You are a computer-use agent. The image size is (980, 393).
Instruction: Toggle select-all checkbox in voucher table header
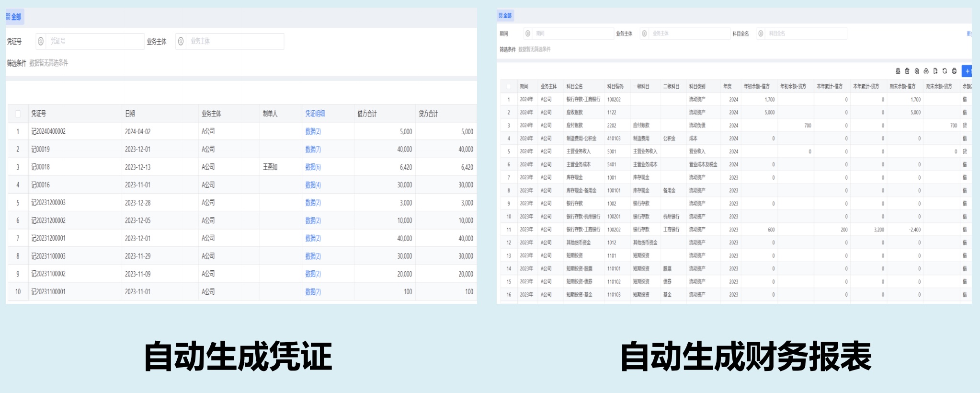tap(18, 114)
